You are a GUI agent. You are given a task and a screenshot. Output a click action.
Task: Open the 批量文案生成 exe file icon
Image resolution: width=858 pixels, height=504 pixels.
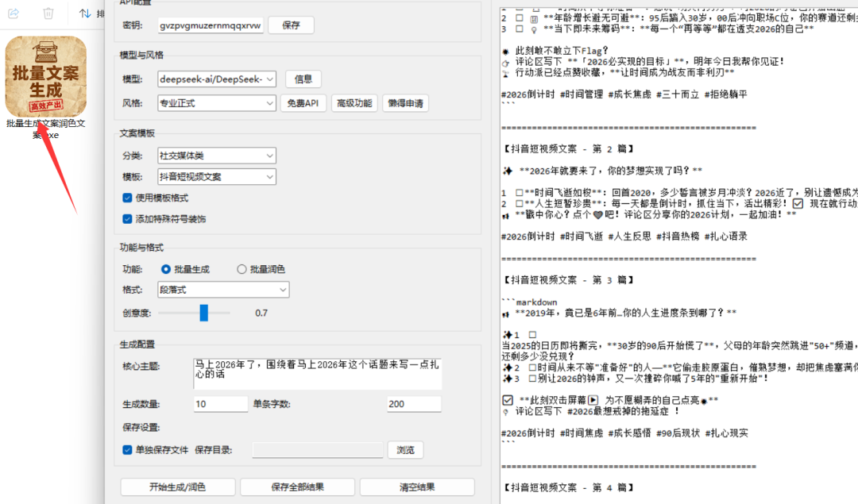(46, 76)
